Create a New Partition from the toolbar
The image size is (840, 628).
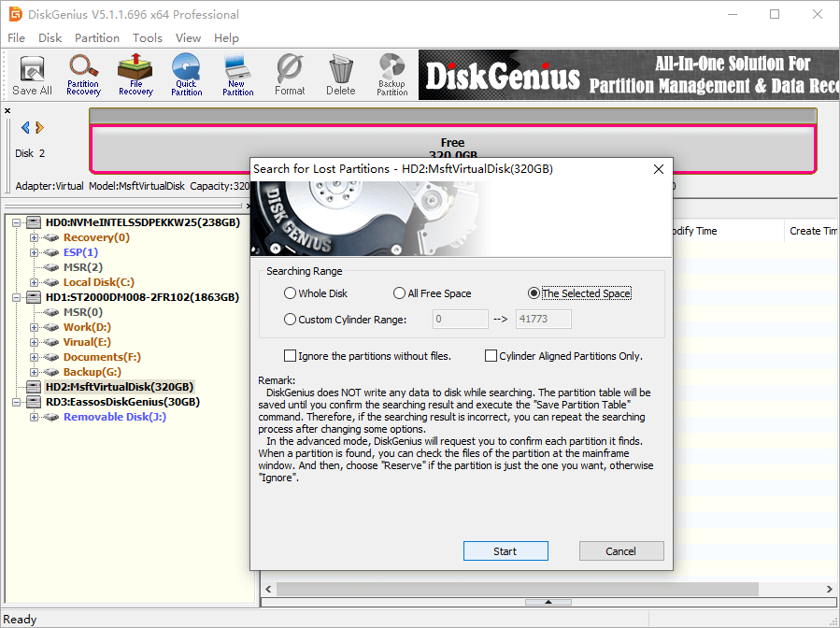tap(237, 75)
